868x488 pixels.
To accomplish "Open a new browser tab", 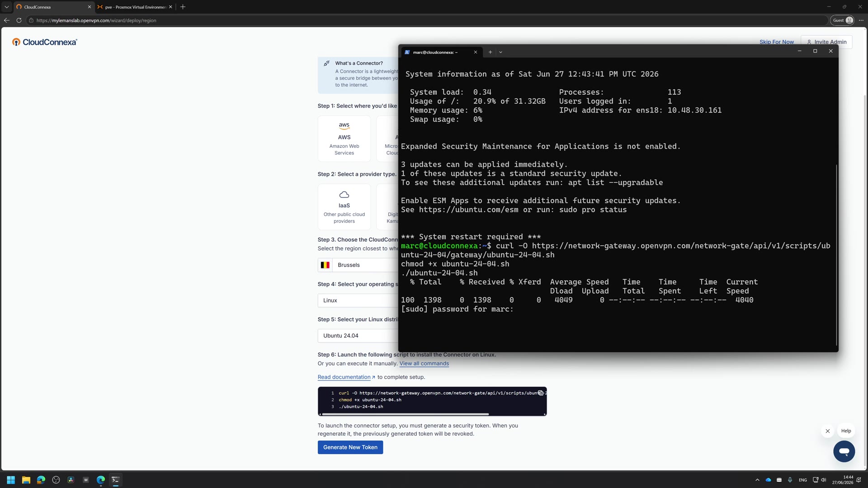I will click(183, 7).
